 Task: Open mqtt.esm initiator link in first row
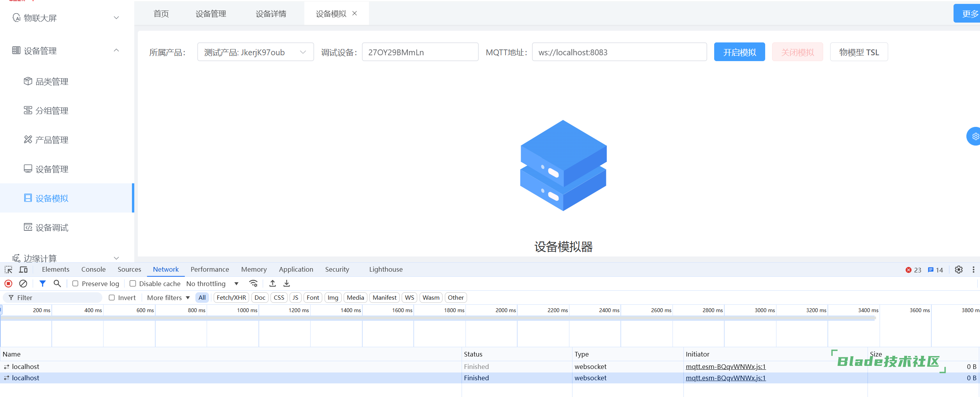(725, 366)
